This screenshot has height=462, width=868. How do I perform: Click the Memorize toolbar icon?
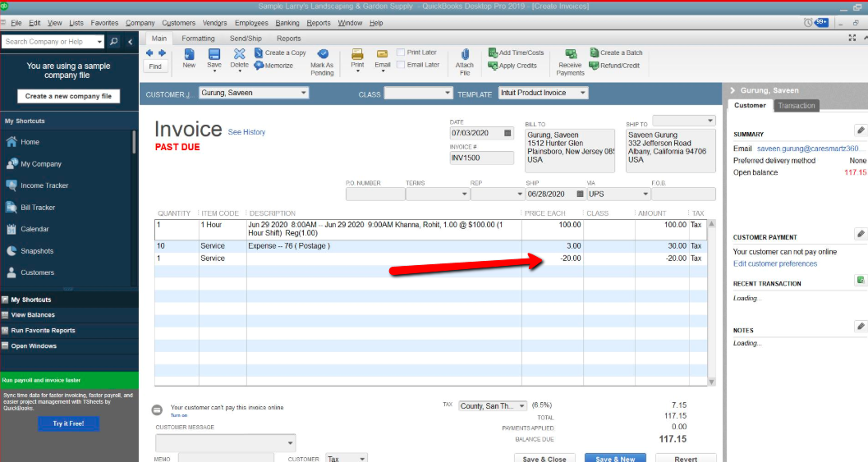259,66
